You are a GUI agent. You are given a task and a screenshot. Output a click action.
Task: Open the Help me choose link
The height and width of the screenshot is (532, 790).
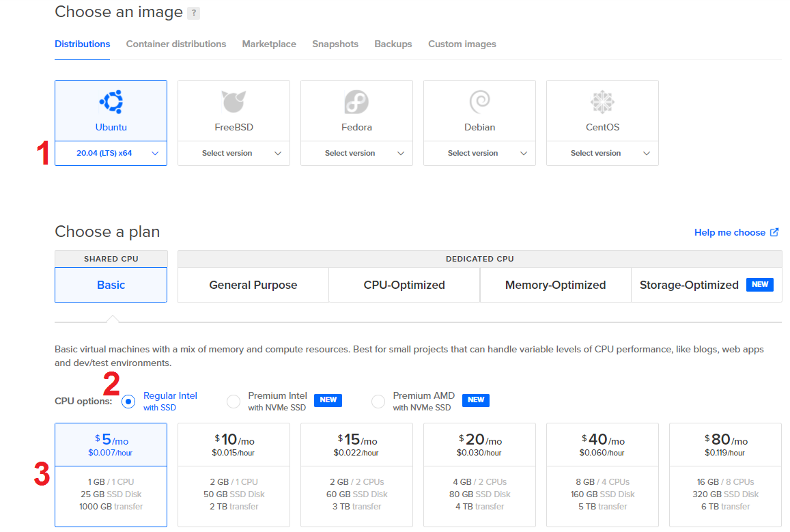pos(729,232)
